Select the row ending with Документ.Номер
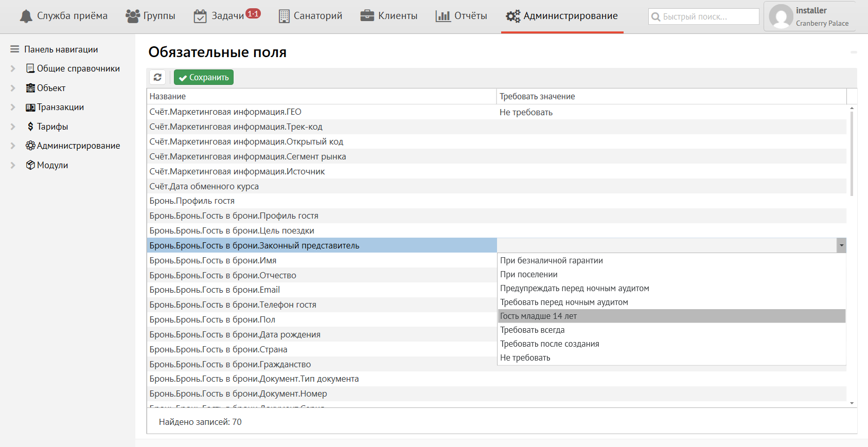Screen dimensions: 868x447 click(x=497, y=394)
